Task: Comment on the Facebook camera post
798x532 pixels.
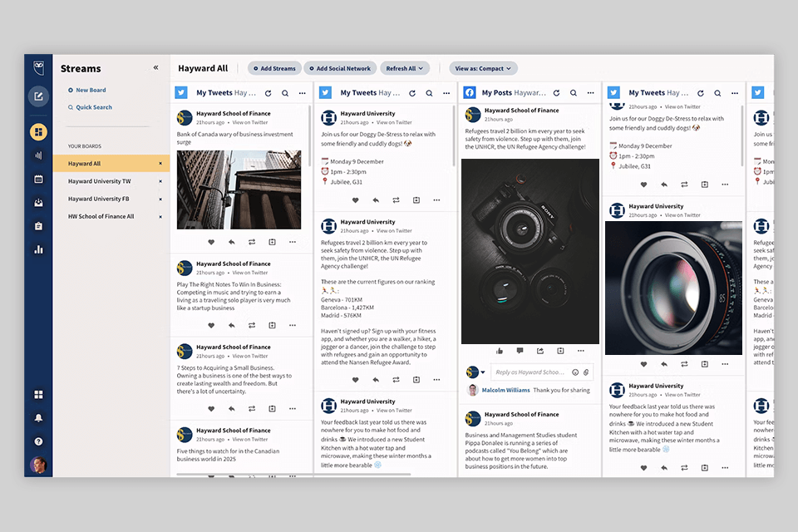Action: [x=520, y=351]
